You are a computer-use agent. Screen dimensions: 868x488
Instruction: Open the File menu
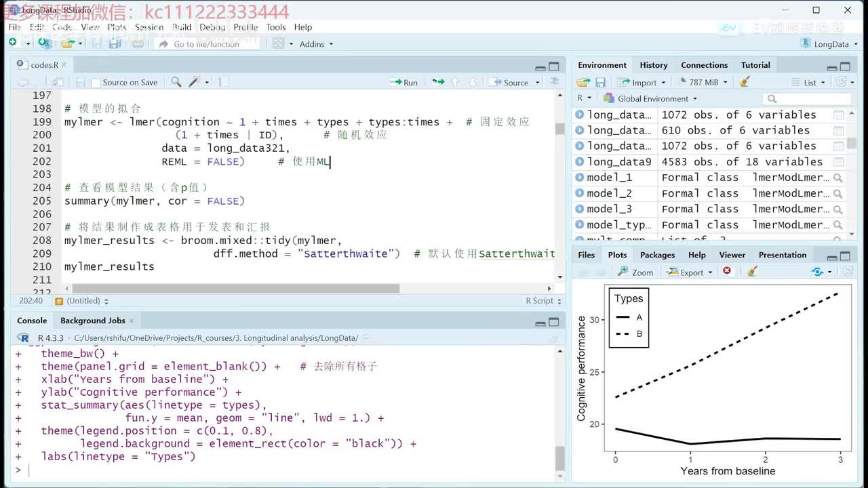14,27
